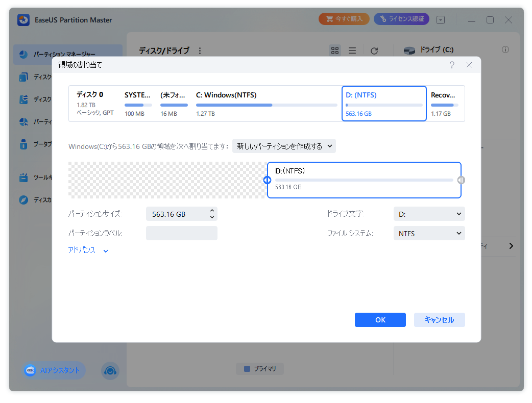This screenshot has width=532, height=403.
Task: Open the allocate-to target dropdown
Action: click(x=284, y=146)
